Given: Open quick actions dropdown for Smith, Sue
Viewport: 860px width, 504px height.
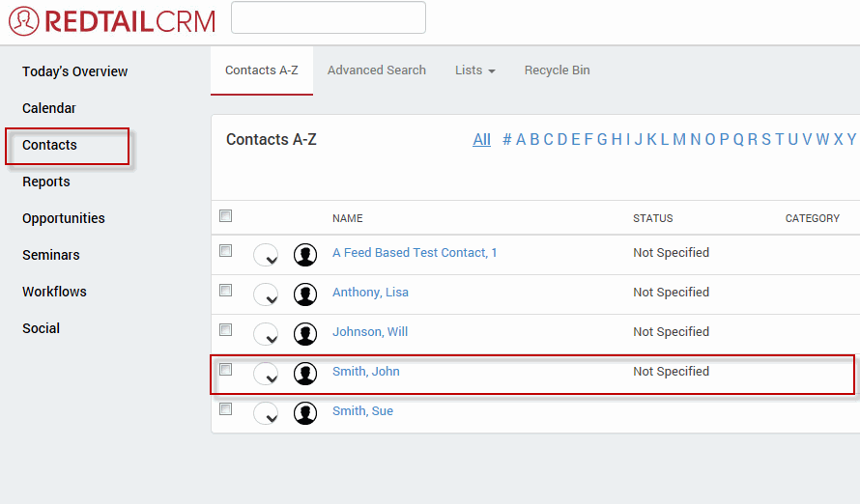Looking at the screenshot, I should click(x=266, y=413).
